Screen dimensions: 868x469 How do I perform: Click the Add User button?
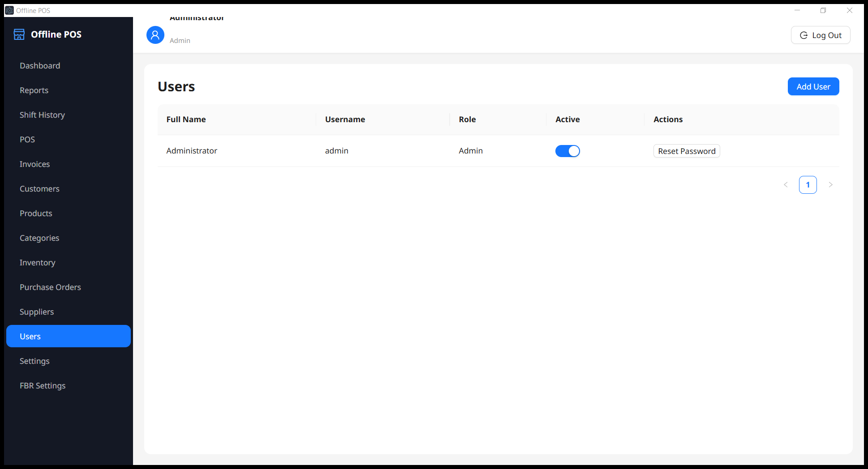813,86
